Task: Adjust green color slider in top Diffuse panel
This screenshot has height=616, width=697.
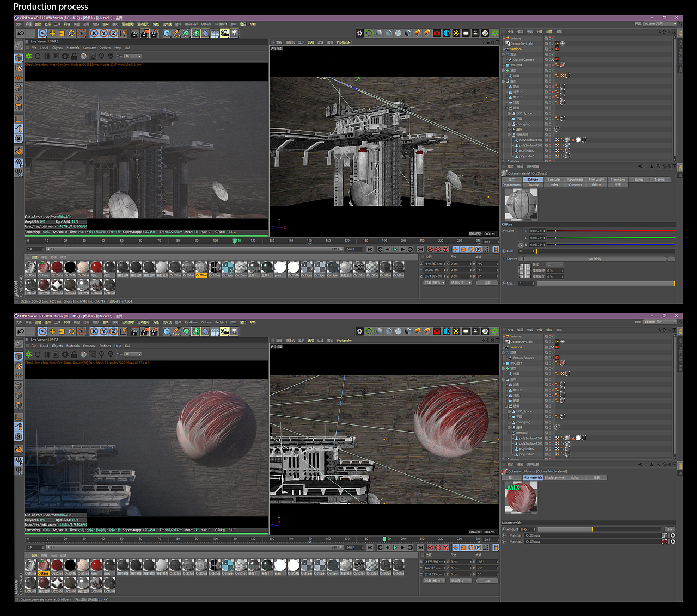Action: click(611, 238)
